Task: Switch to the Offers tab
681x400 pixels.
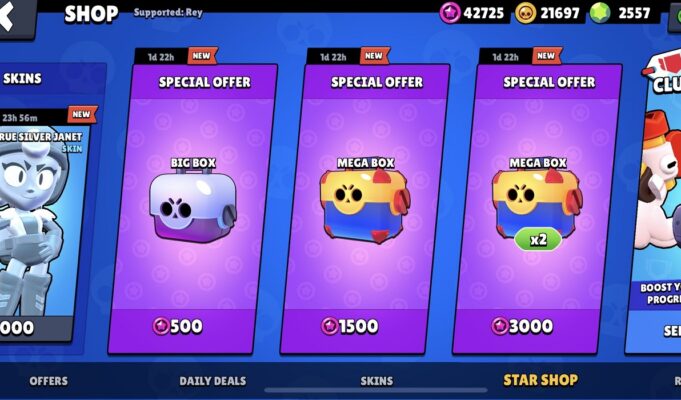Action: (49, 381)
